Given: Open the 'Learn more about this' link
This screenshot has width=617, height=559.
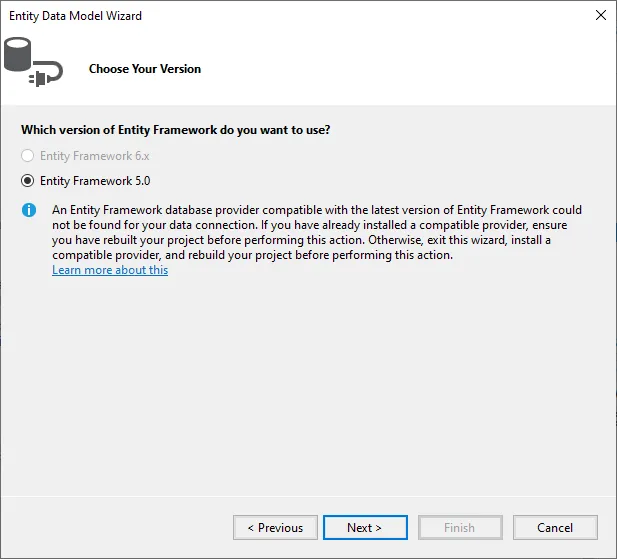Looking at the screenshot, I should (110, 270).
